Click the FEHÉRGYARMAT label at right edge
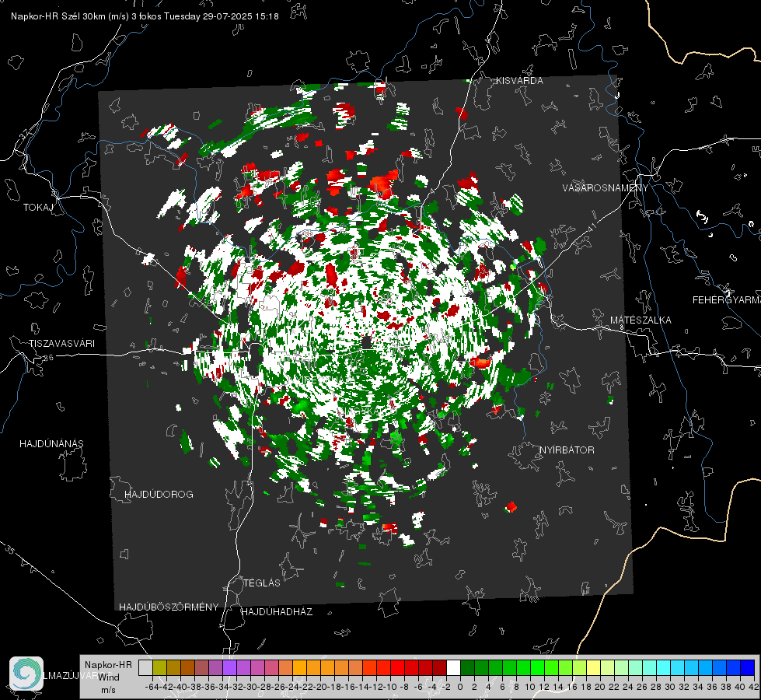Viewport: 761px width, 700px height. [726, 300]
